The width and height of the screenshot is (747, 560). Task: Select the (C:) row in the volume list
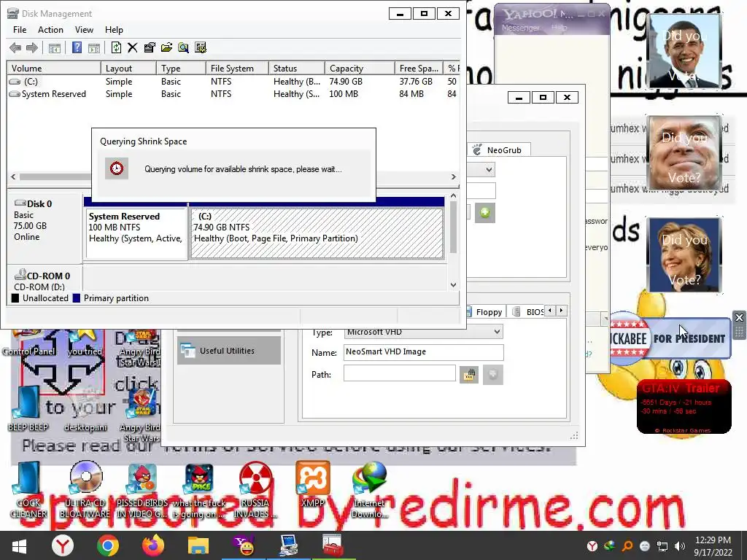(233, 82)
